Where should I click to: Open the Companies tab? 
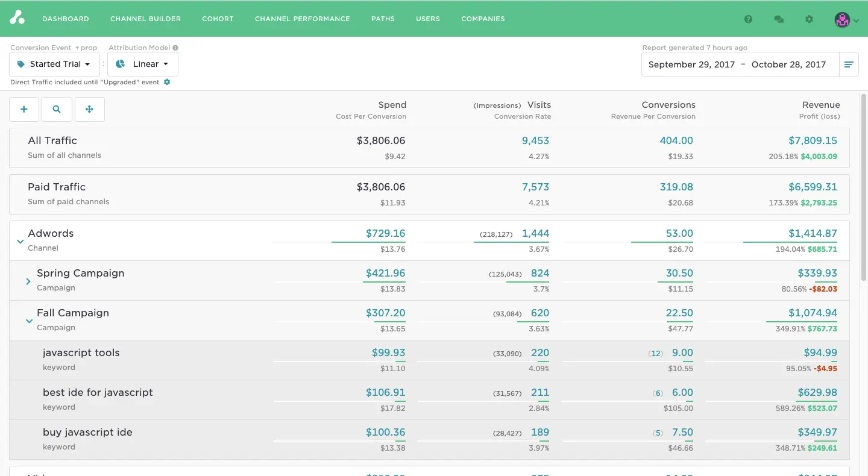(x=483, y=19)
